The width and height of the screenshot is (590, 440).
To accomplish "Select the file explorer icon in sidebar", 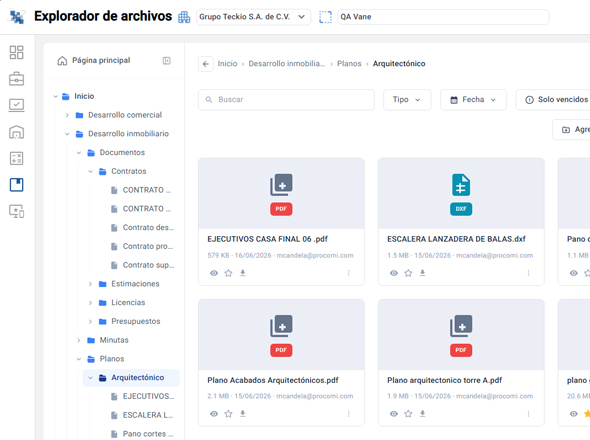I will (x=16, y=185).
